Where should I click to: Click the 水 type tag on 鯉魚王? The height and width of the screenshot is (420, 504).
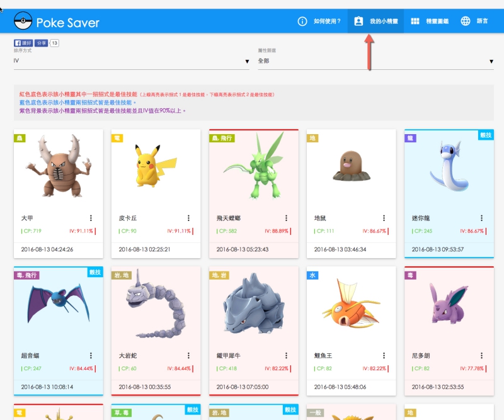[312, 275]
